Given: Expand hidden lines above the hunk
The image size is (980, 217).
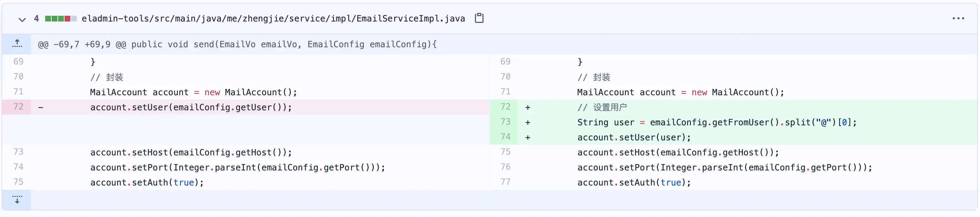Looking at the screenshot, I should point(17,44).
